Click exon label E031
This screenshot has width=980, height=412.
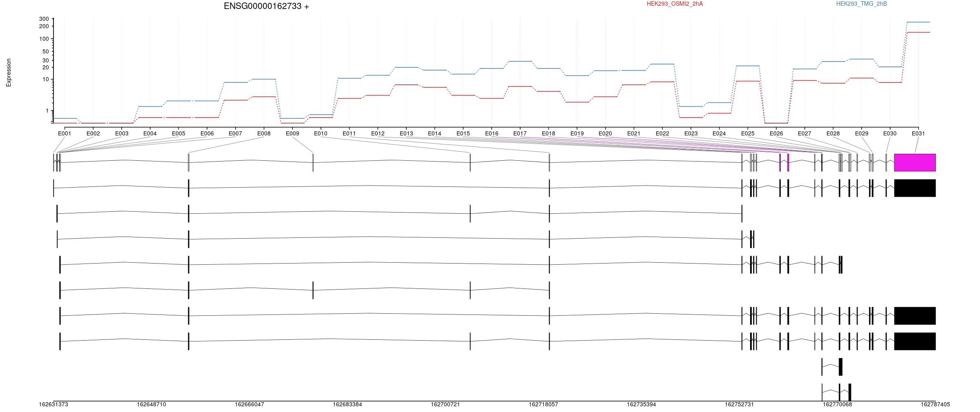click(x=918, y=133)
